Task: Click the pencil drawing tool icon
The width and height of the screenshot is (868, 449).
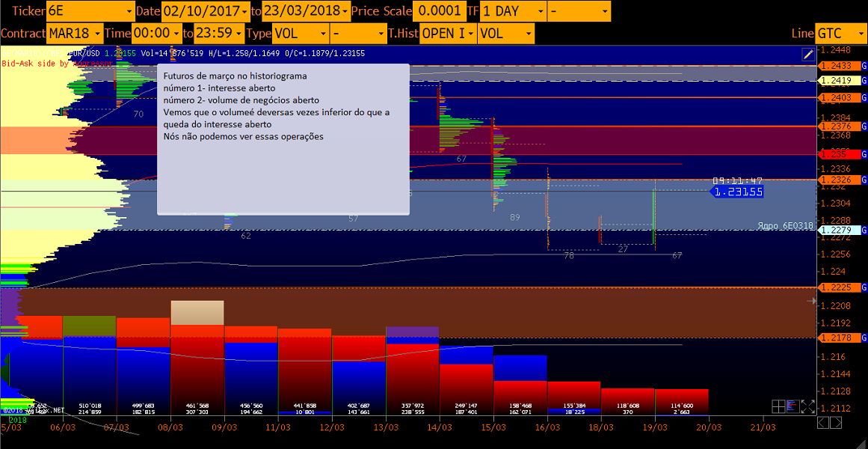Action: (807, 54)
